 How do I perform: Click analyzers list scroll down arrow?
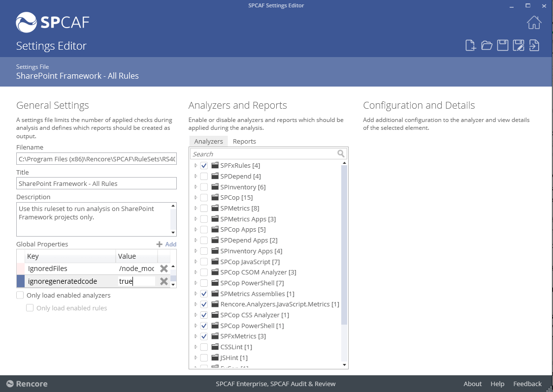click(x=345, y=365)
